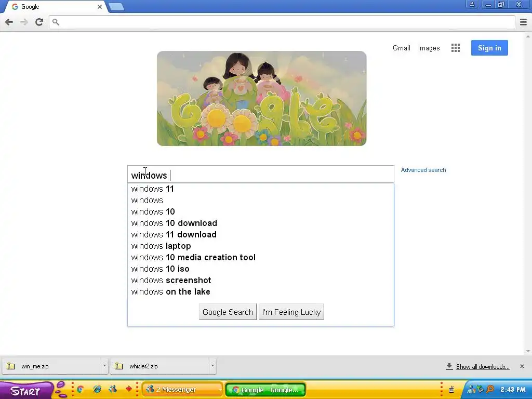Click the 2:43 PM clock

pyautogui.click(x=513, y=390)
